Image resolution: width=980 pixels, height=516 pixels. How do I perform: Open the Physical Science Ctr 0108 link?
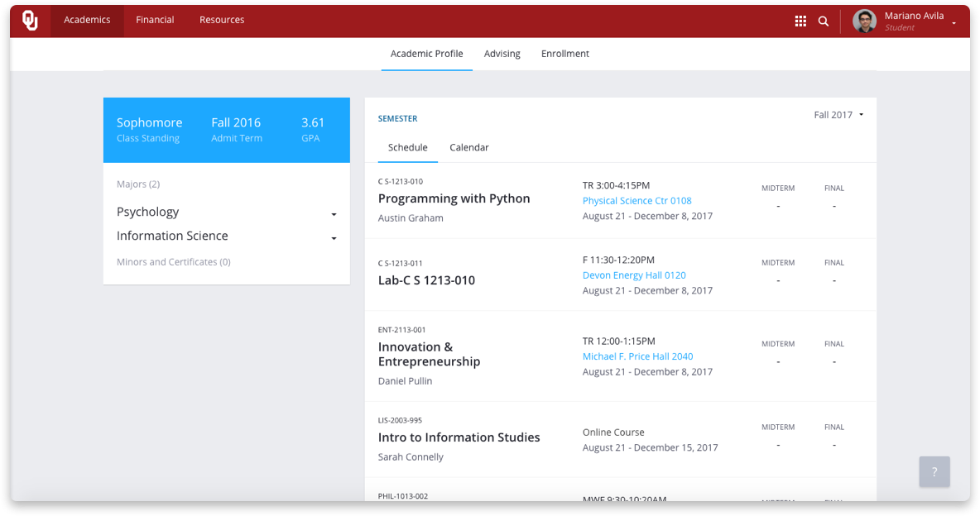pos(637,200)
